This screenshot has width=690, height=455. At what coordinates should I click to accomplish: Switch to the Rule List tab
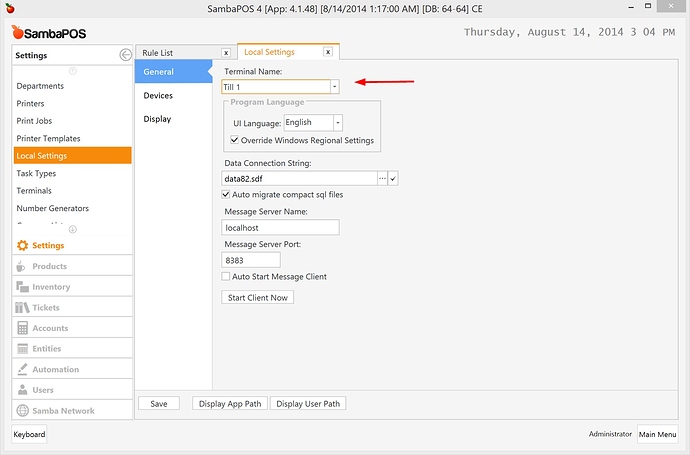pyautogui.click(x=159, y=52)
